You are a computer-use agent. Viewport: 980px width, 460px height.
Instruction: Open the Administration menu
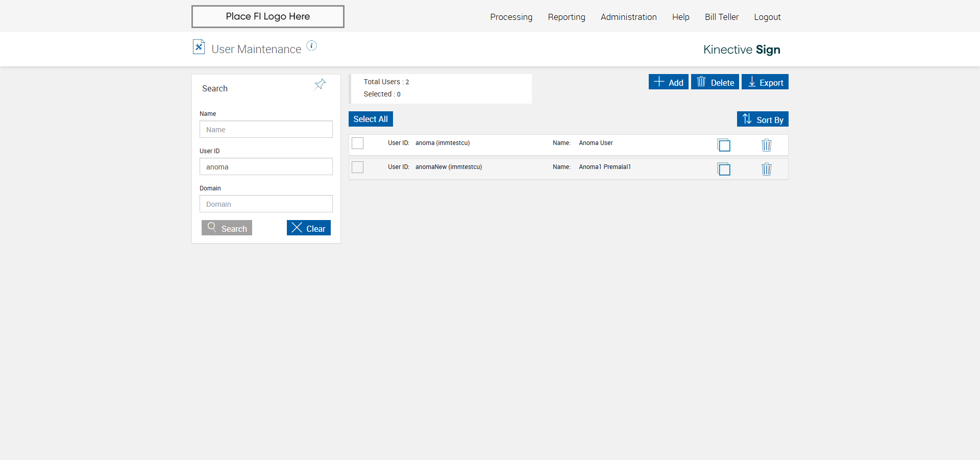tap(628, 17)
